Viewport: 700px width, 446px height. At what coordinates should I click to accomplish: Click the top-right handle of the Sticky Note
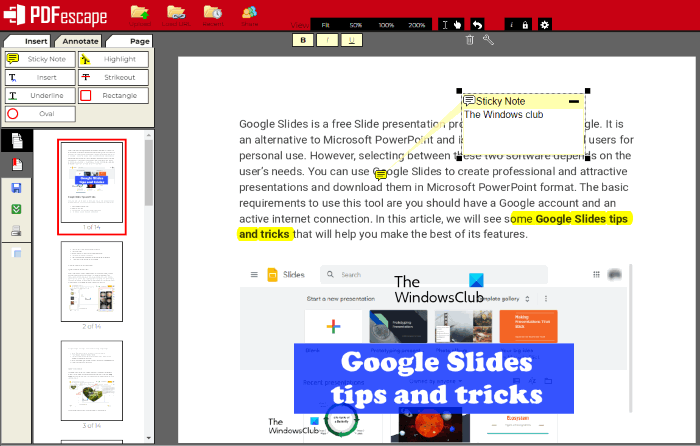tap(588, 91)
